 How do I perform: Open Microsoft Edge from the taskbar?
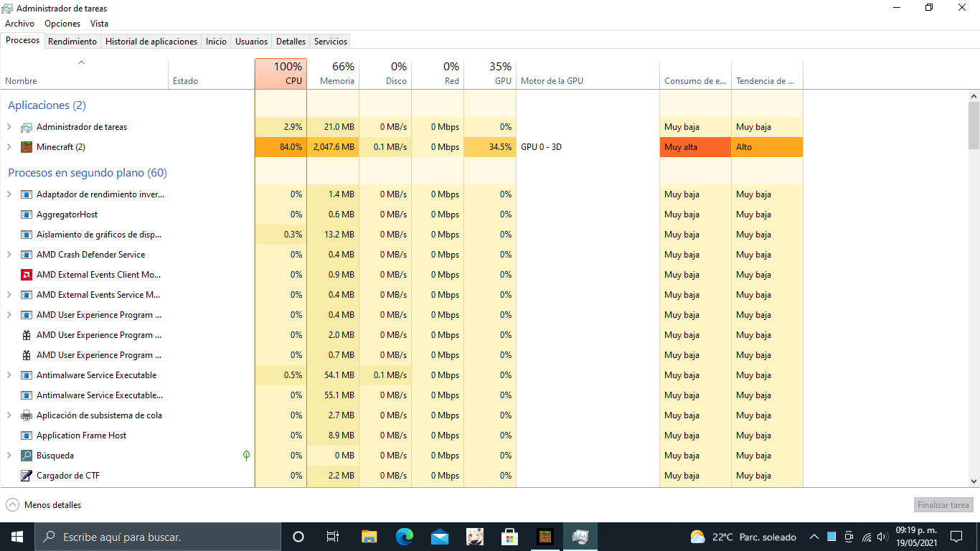click(x=405, y=537)
